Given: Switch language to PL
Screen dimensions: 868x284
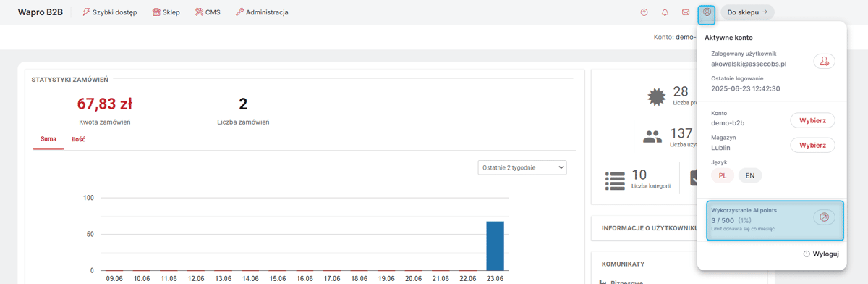Looking at the screenshot, I should pos(722,175).
